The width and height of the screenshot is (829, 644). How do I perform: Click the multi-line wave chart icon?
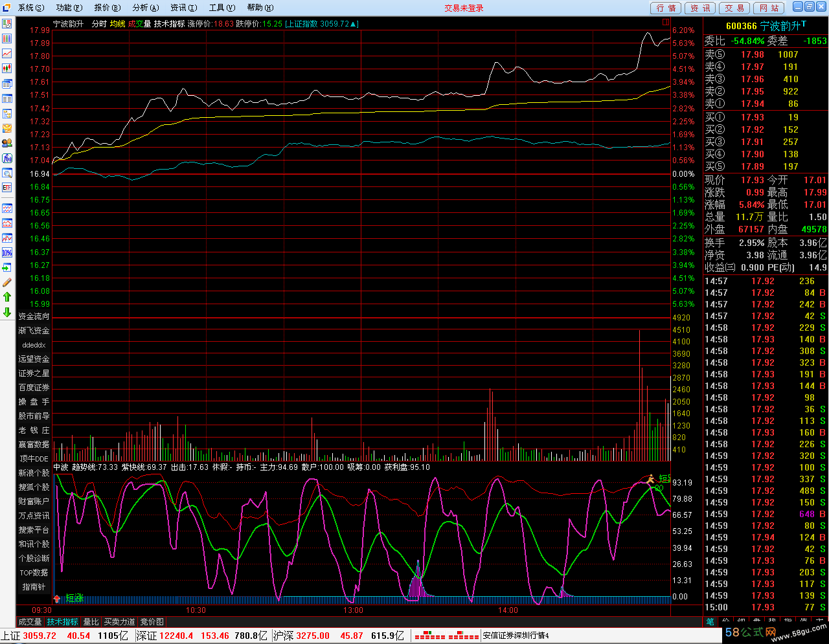coord(7,208)
